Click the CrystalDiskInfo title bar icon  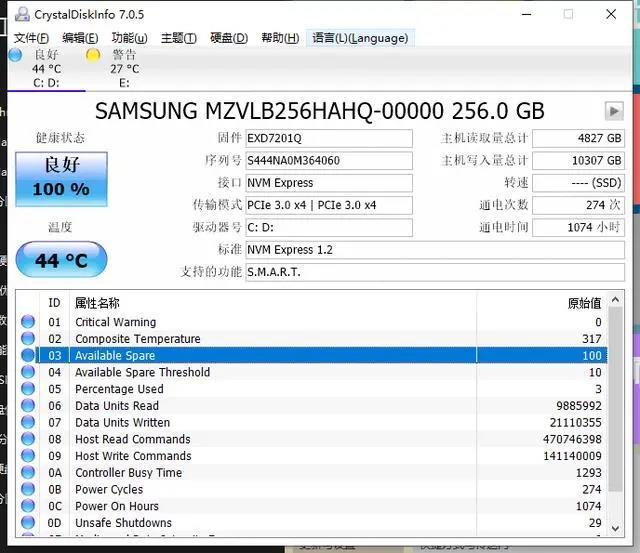[22, 14]
